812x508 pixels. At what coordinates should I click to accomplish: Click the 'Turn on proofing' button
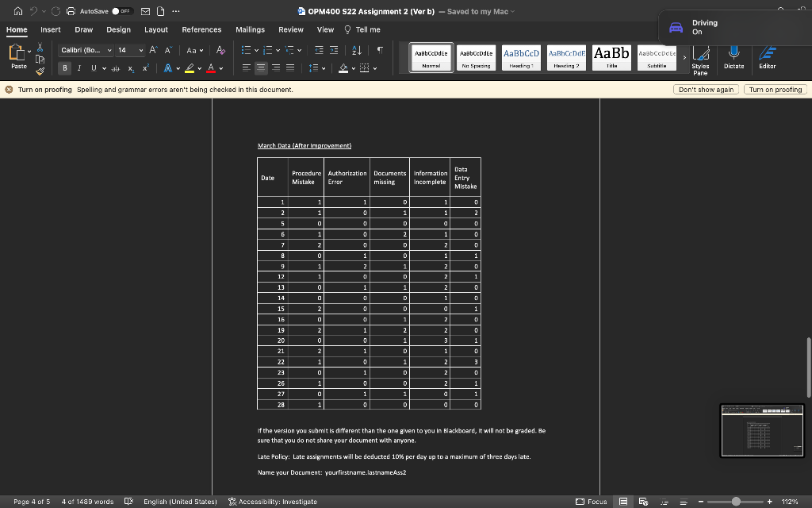(776, 90)
